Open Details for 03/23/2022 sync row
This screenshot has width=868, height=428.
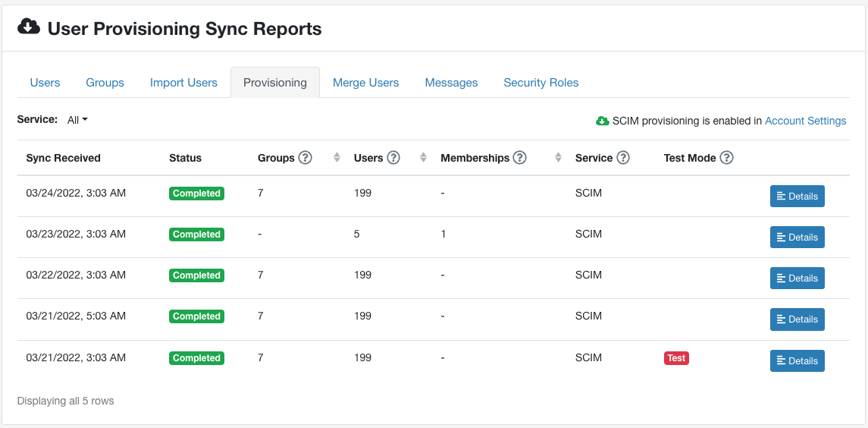797,238
